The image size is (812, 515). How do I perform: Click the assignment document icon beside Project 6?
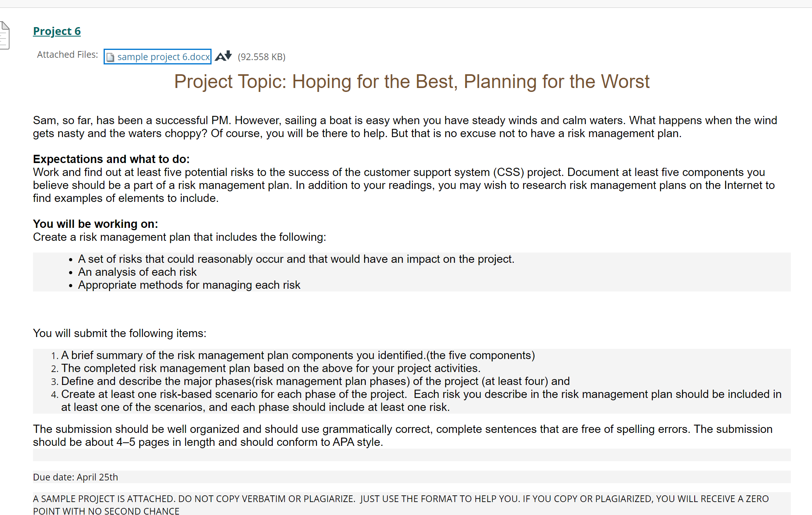(5, 35)
